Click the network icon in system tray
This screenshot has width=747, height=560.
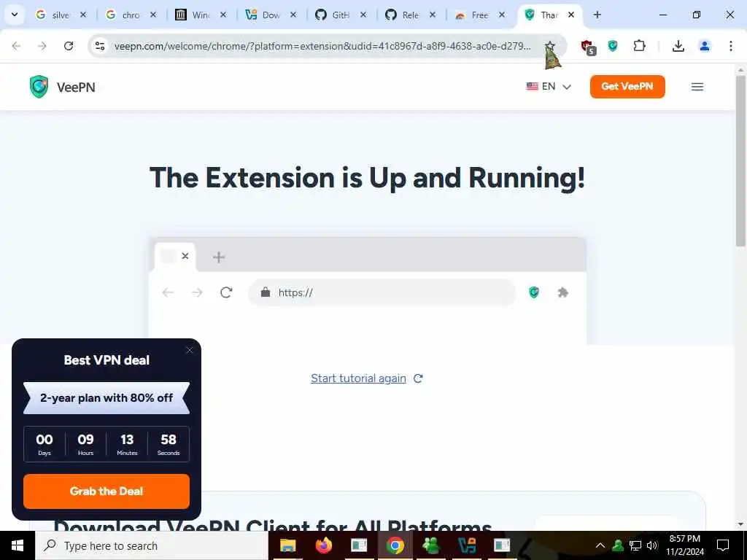pos(635,545)
